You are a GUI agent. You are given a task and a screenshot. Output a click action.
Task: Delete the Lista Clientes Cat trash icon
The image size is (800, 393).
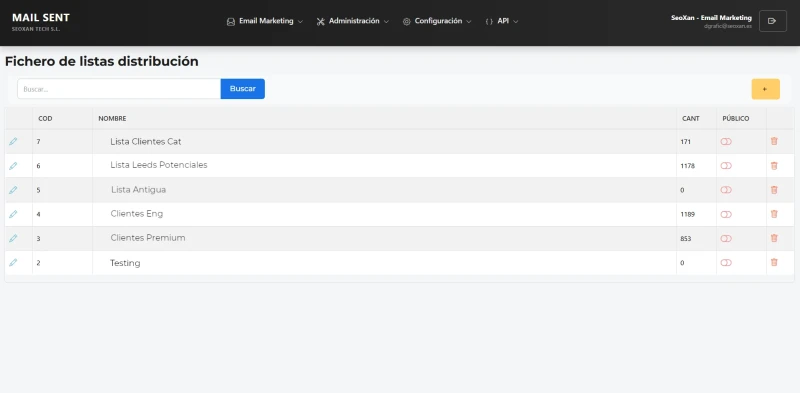774,141
